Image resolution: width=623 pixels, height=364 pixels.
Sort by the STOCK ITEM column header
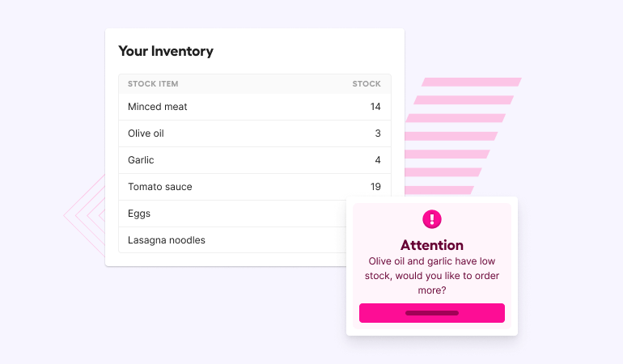[x=153, y=84]
